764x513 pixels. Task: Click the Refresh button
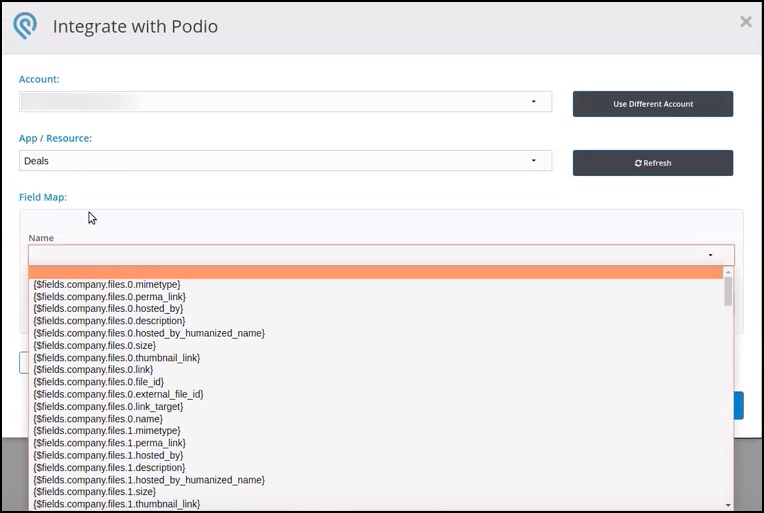[652, 163]
